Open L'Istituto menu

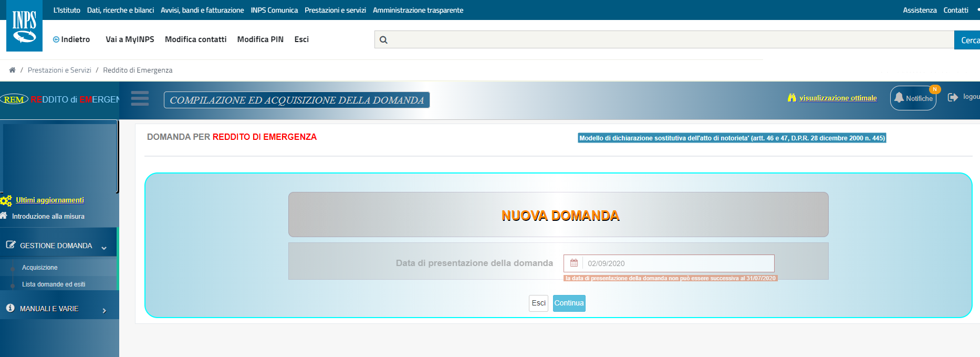(67, 10)
